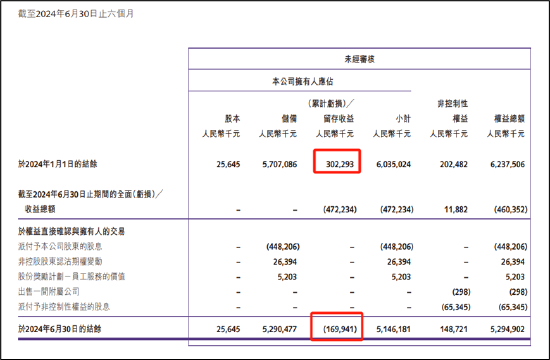This screenshot has height=360, width=550.
Task: Click the 本公司擁有人應佔 subheader
Action: (302, 81)
